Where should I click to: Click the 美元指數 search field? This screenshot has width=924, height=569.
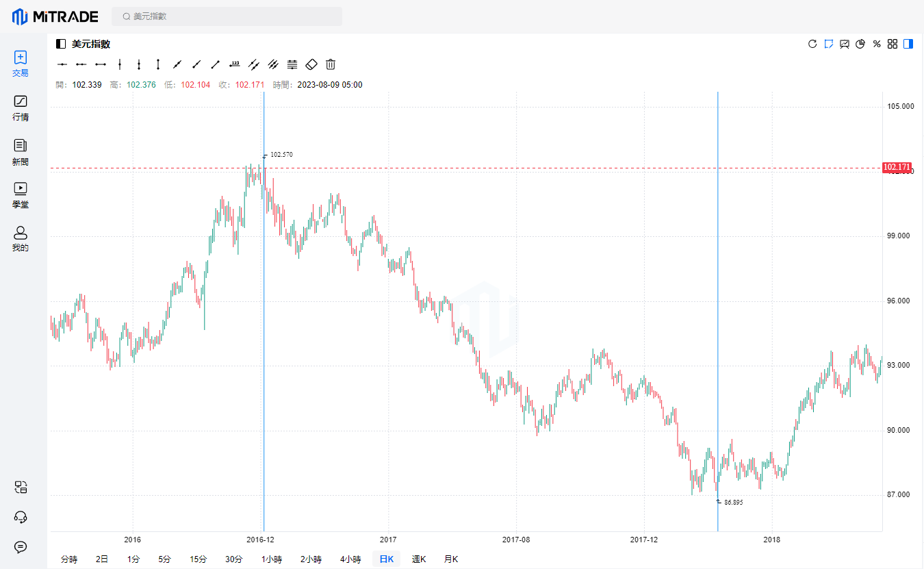[227, 16]
